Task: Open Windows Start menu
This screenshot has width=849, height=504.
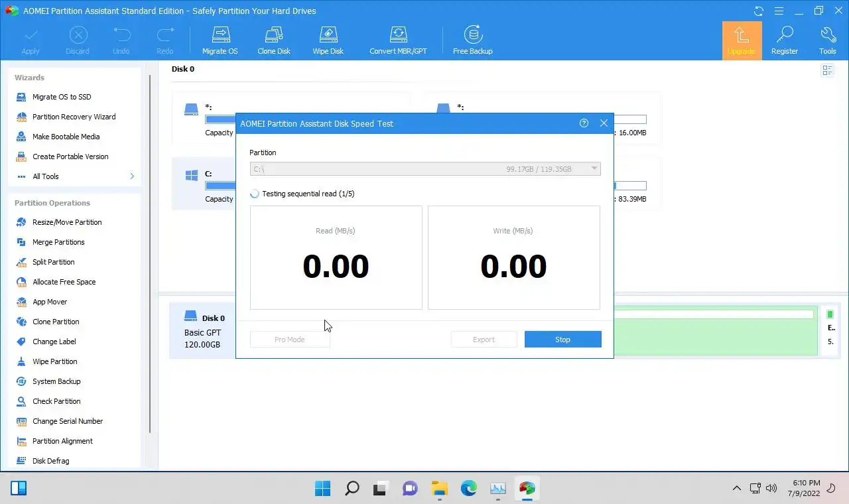Action: pos(322,489)
